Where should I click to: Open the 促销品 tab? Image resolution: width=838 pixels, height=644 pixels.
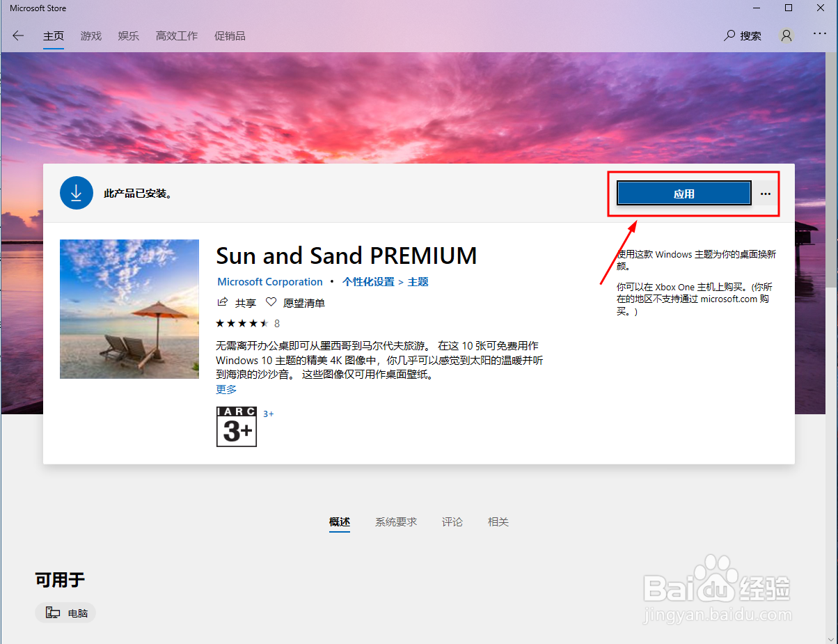(x=230, y=36)
